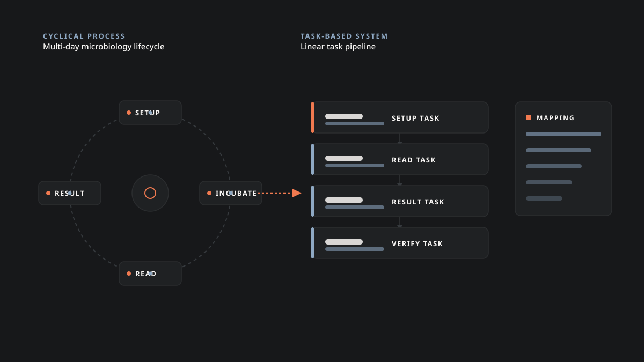The image size is (644, 362).
Task: Click the white placeholder bar in VERIFY TASK
Action: click(x=344, y=242)
